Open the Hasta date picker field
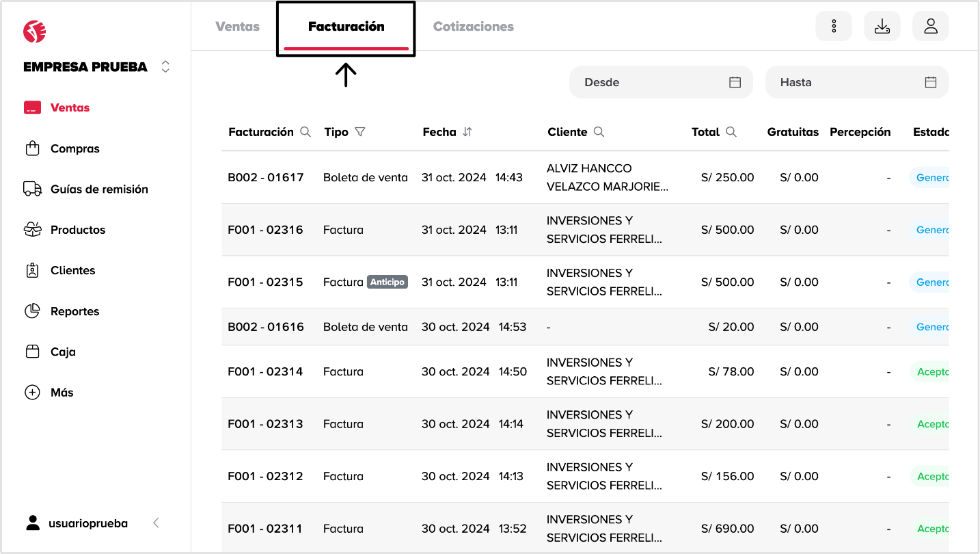The height and width of the screenshot is (554, 980). (856, 82)
